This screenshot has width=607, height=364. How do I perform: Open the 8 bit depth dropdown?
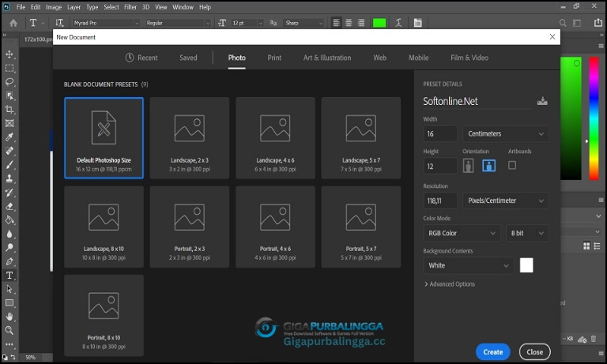point(527,233)
